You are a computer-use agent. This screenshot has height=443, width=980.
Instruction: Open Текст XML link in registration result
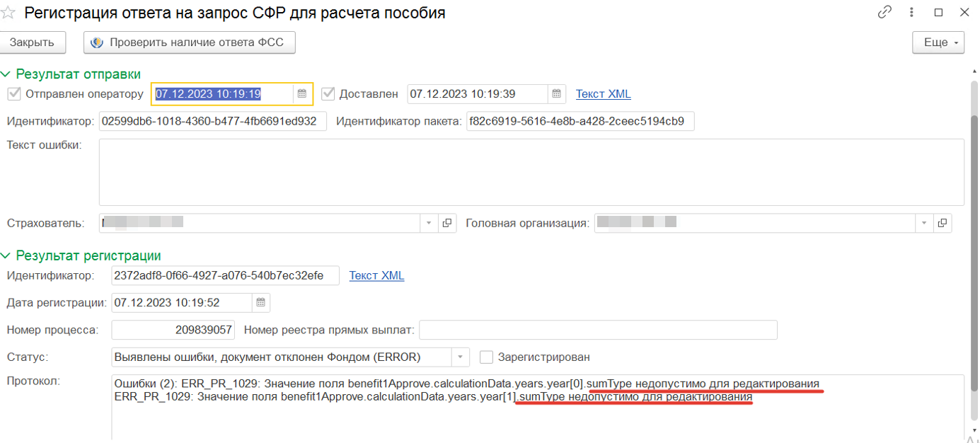(x=376, y=275)
